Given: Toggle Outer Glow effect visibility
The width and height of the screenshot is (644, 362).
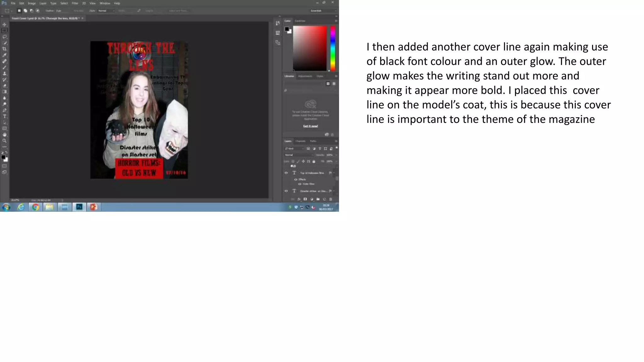Looking at the screenshot, I should tap(300, 184).
